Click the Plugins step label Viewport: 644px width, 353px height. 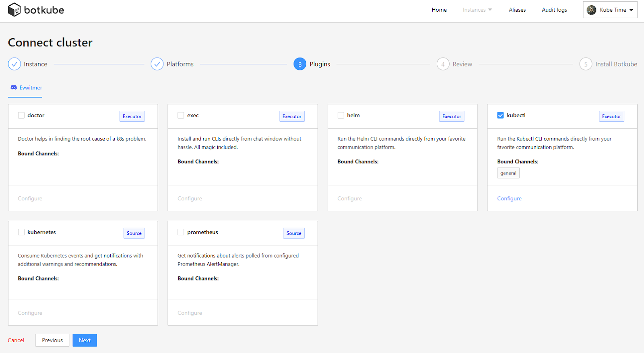pos(320,64)
